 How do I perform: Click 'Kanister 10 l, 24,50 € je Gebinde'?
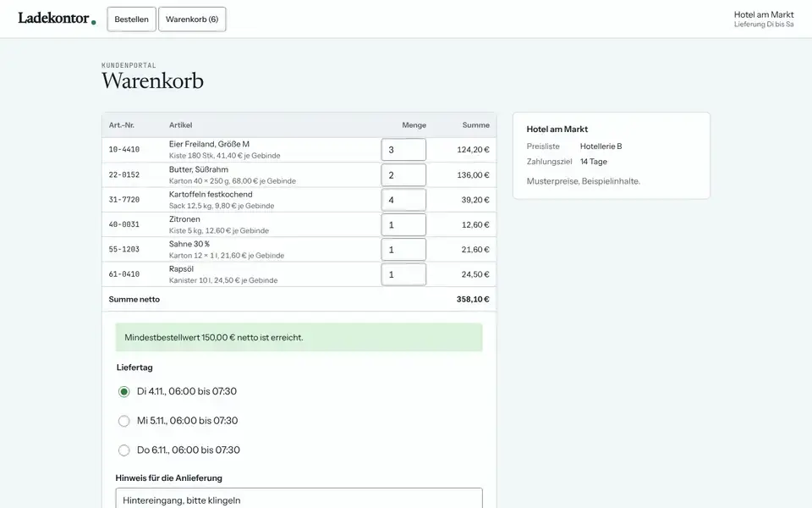coord(223,280)
